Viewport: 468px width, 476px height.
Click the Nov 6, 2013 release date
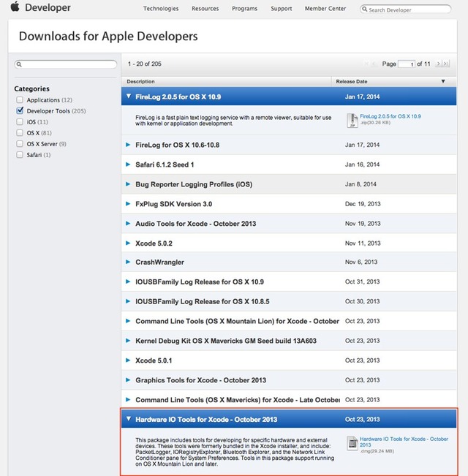pyautogui.click(x=361, y=262)
